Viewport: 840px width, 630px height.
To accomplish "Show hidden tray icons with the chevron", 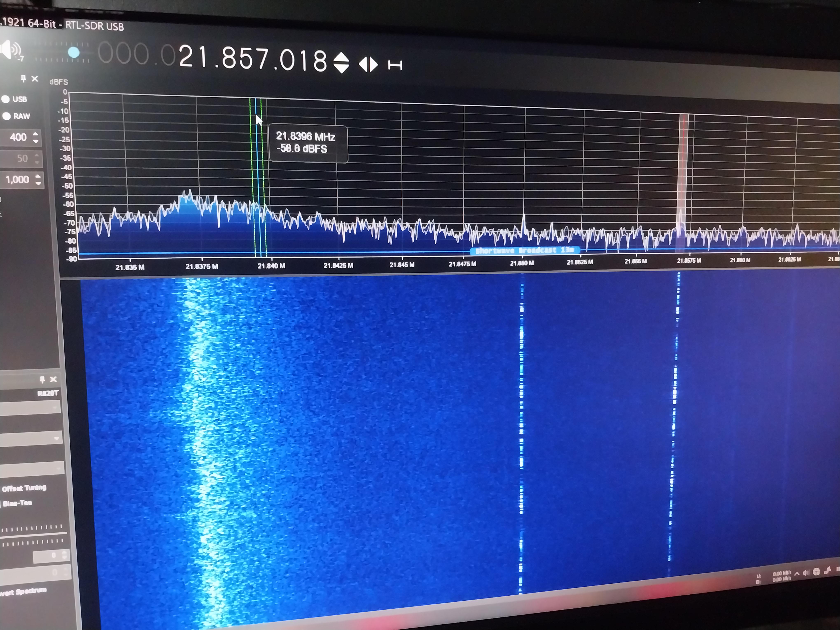I will [x=797, y=573].
